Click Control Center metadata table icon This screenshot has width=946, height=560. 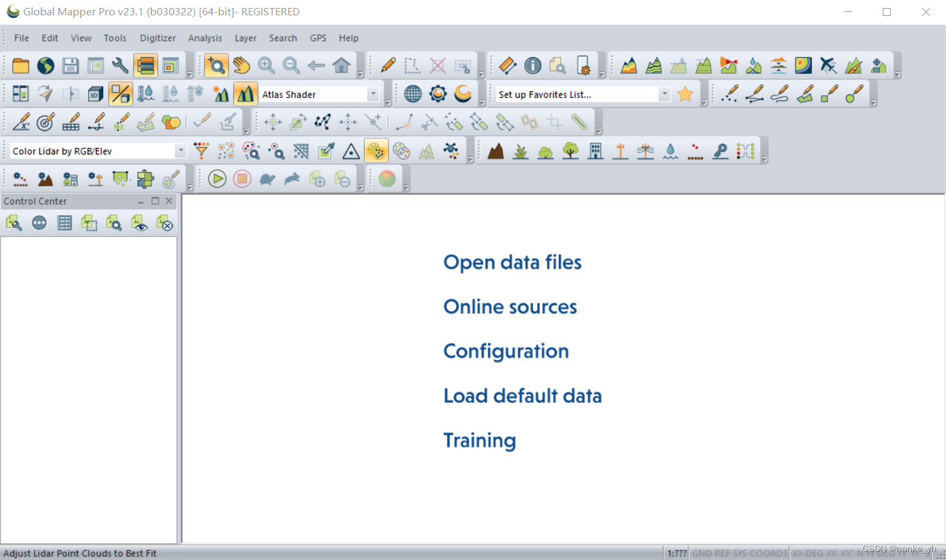tap(65, 223)
